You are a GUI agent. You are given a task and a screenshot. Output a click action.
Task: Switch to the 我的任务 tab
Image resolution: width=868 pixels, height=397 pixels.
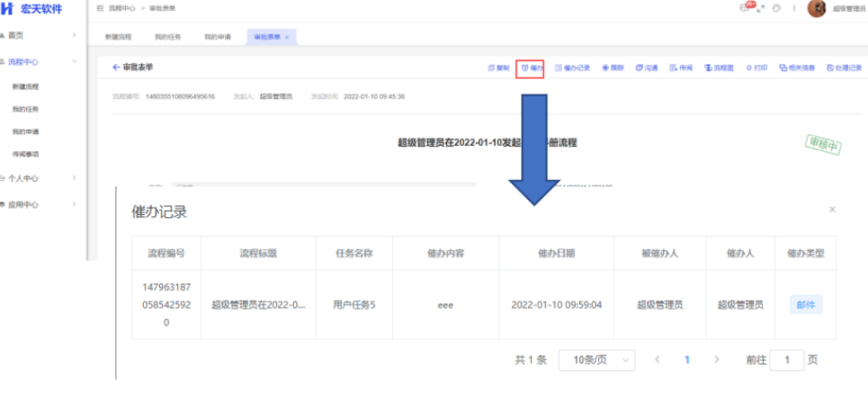pyautogui.click(x=167, y=37)
